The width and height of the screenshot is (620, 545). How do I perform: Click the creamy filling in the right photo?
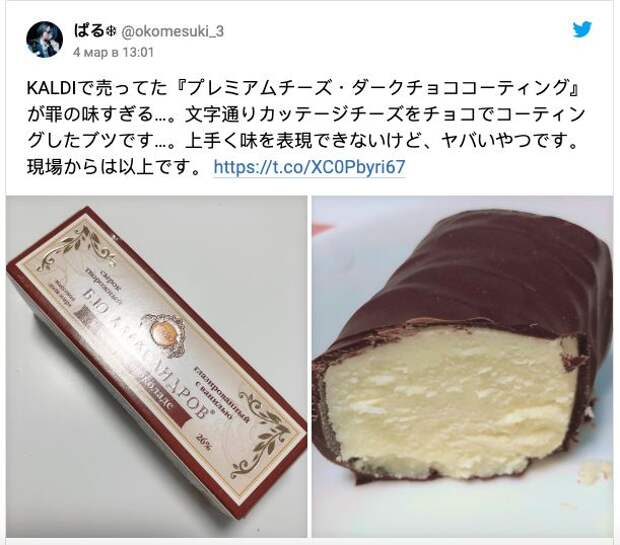point(447,399)
